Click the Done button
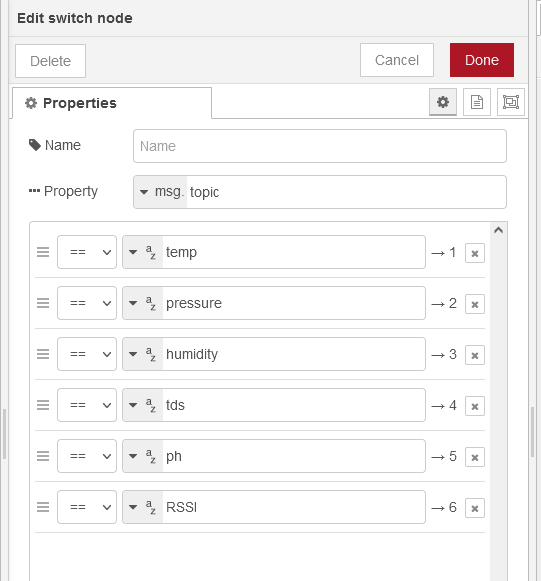 point(482,60)
